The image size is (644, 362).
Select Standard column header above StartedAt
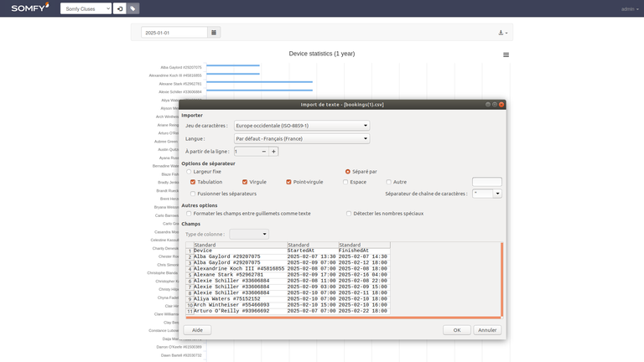coord(313,245)
